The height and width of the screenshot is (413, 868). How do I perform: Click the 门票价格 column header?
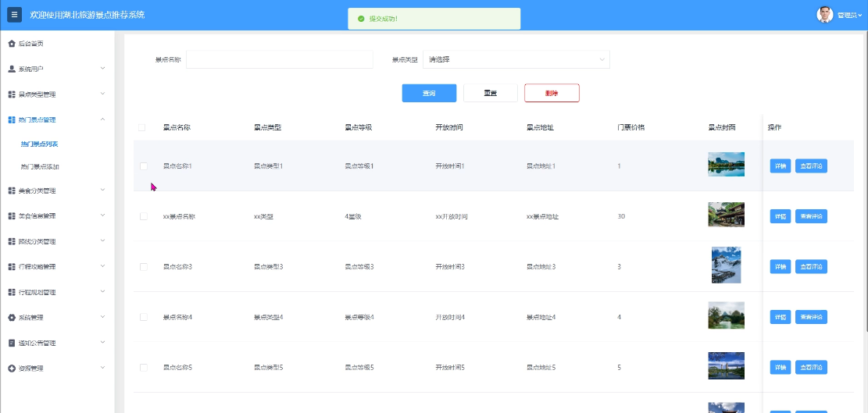[x=631, y=128]
